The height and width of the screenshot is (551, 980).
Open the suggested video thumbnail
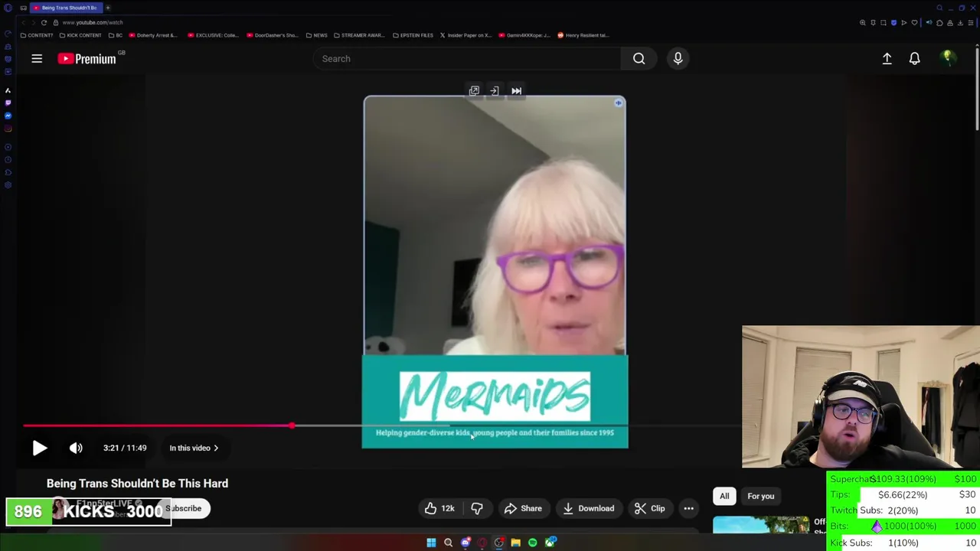761,525
